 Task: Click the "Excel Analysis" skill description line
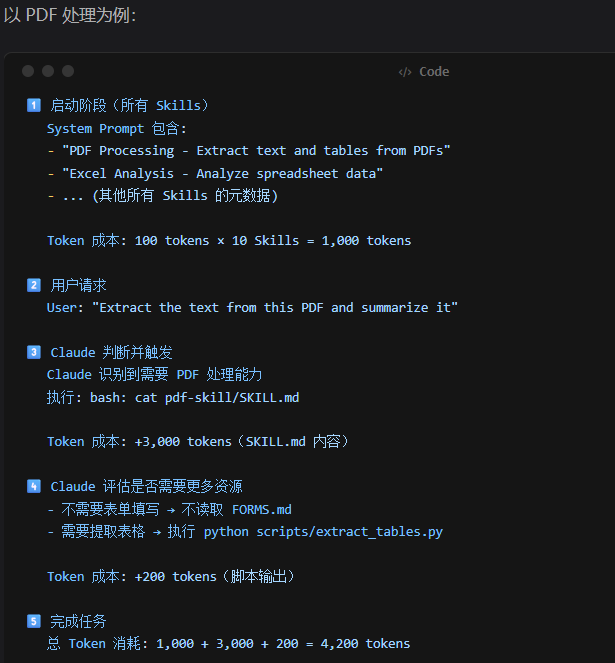(215, 173)
